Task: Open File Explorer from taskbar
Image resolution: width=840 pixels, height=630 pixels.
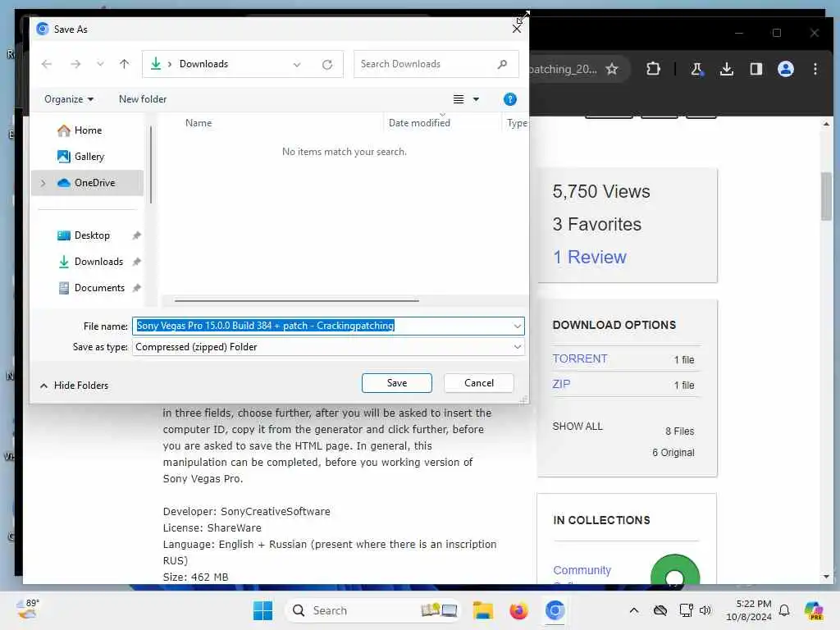Action: [482, 610]
